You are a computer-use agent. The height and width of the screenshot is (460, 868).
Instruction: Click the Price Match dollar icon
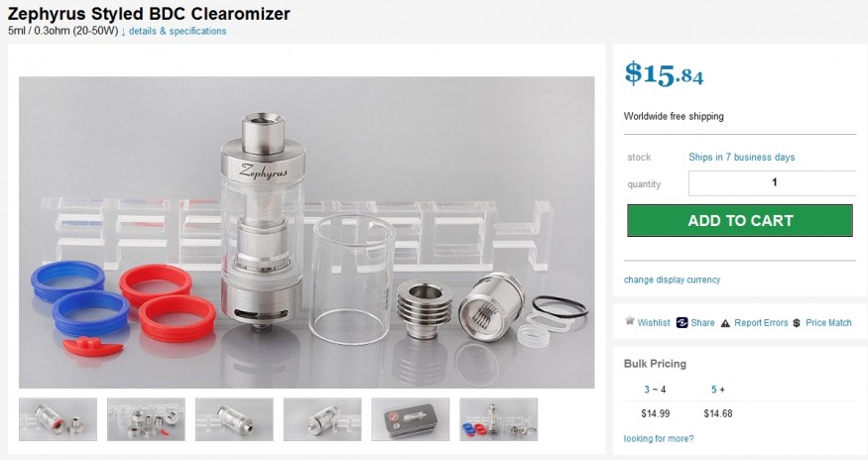[796, 323]
